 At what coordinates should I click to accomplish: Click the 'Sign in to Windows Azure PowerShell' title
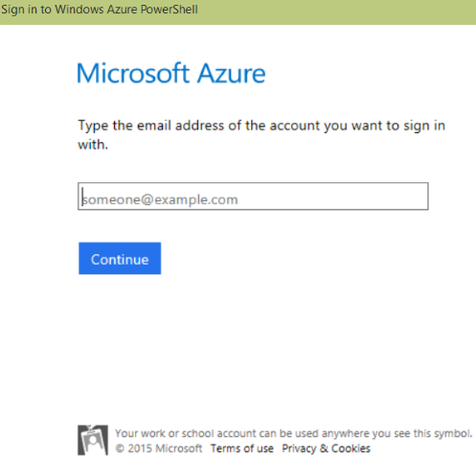point(100,10)
